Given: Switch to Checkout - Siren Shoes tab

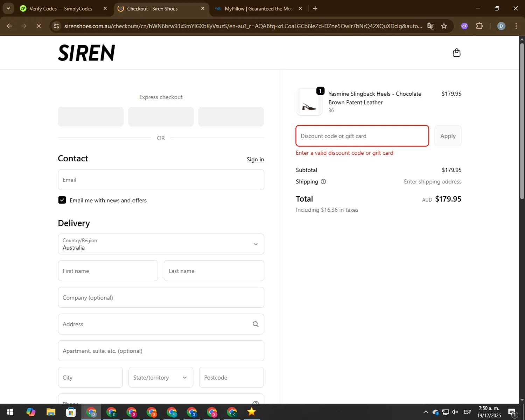Looking at the screenshot, I should [x=161, y=8].
